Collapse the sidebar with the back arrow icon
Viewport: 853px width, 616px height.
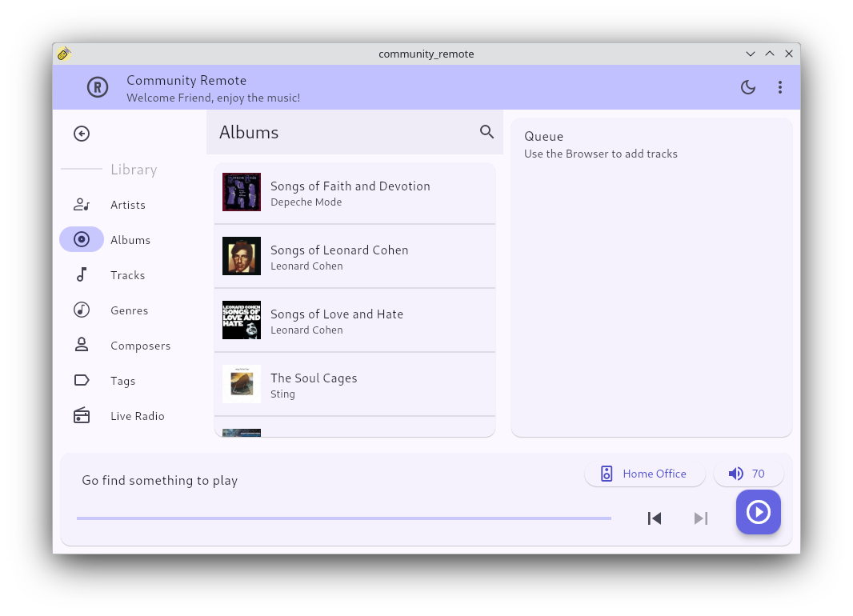(x=82, y=134)
